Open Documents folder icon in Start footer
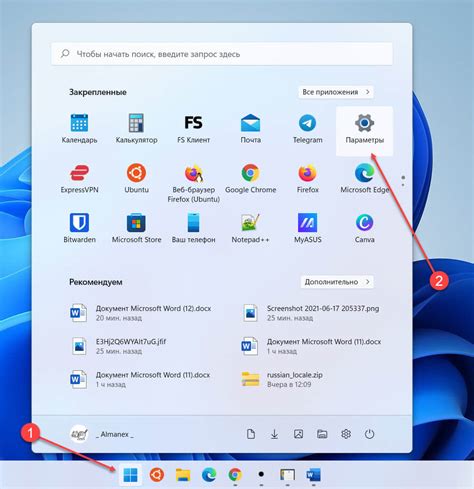Viewport: 474px width, 489px height. pos(251,434)
